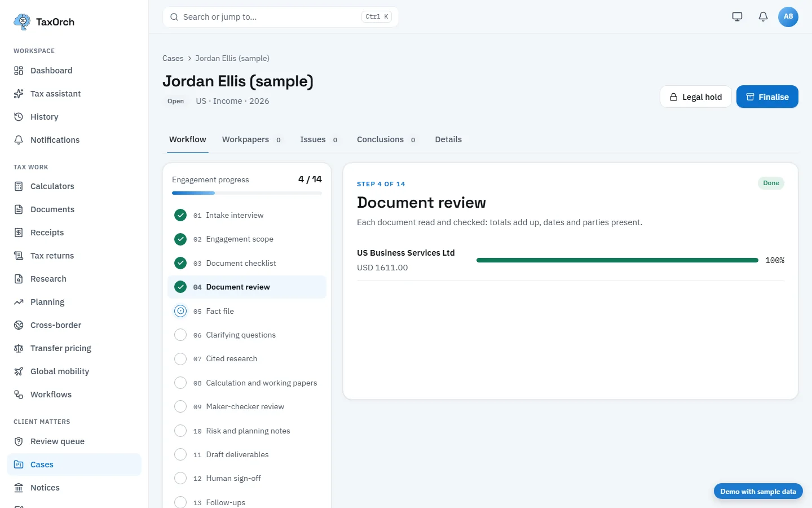The width and height of the screenshot is (812, 508).
Task: Select step 03 Document checklist
Action: click(x=247, y=263)
